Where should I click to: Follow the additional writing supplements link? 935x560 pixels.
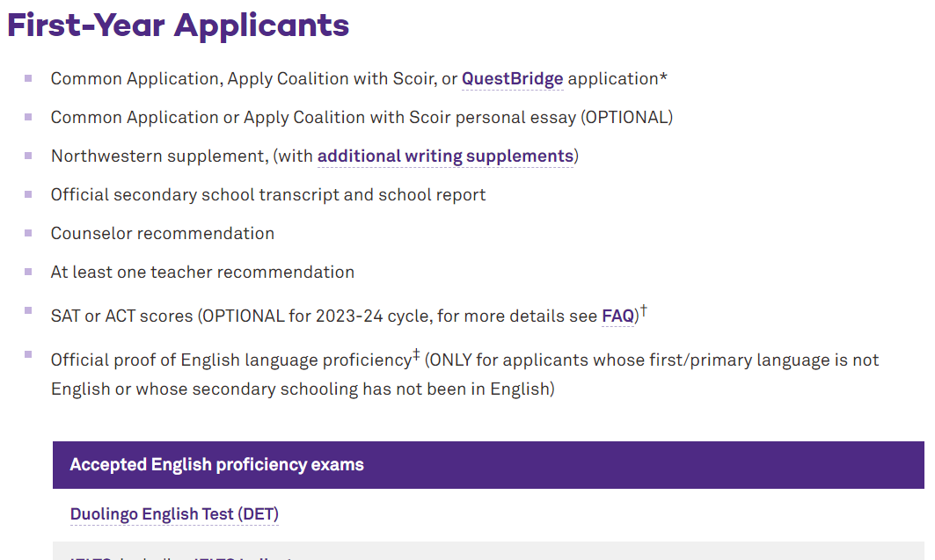[x=445, y=156]
